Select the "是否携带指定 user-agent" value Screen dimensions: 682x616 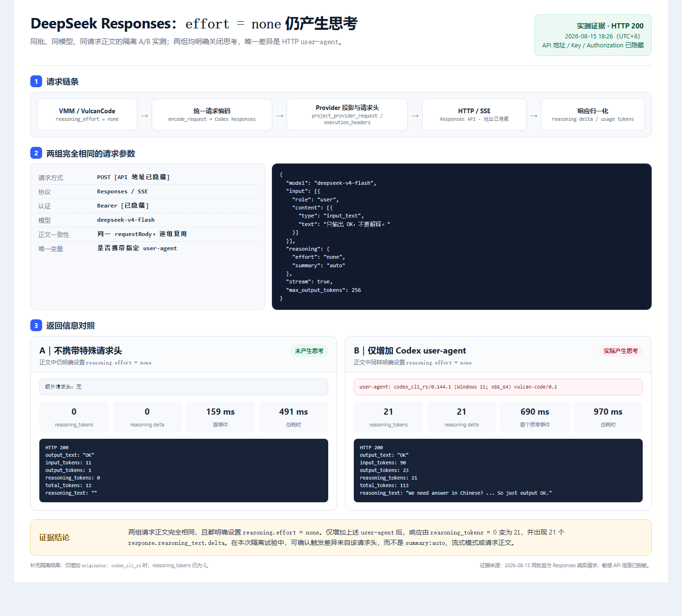(x=137, y=248)
